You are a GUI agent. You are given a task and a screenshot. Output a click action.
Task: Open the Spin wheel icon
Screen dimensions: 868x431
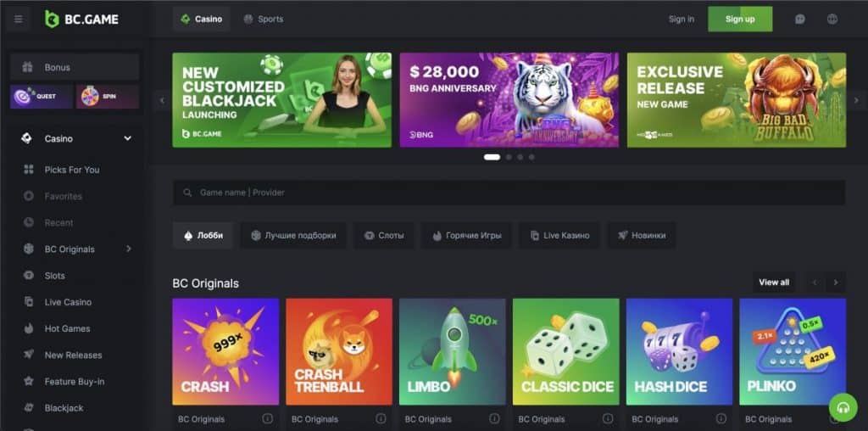(x=108, y=97)
